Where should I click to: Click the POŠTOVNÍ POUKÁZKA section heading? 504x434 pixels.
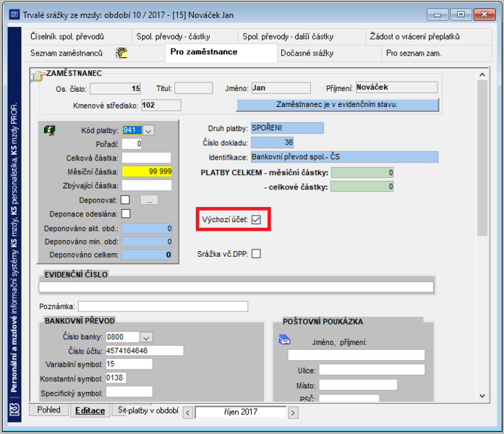click(323, 321)
